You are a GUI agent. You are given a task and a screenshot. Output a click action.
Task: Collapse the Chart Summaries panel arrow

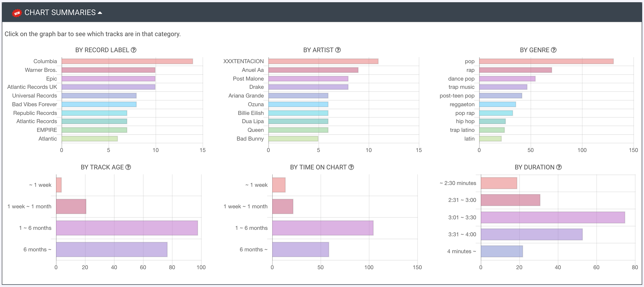pyautogui.click(x=100, y=13)
